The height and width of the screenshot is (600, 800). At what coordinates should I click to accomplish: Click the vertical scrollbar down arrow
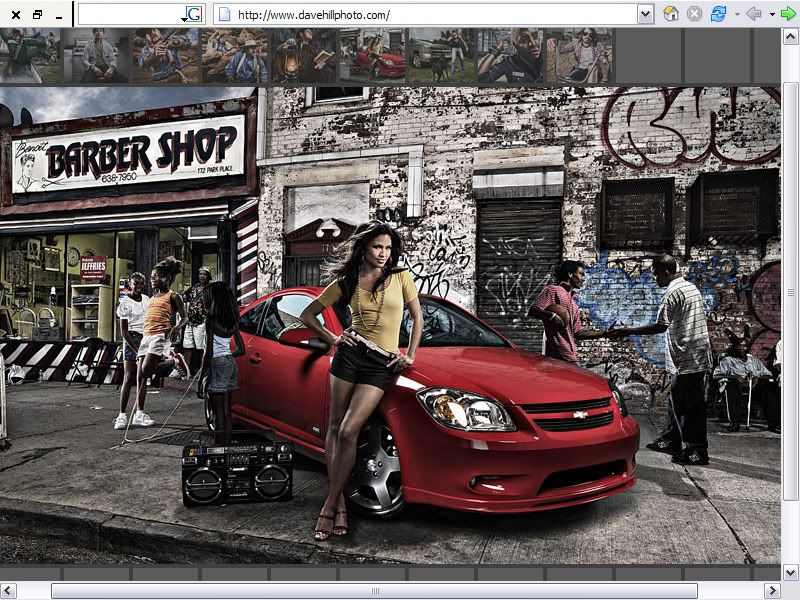tap(790, 572)
